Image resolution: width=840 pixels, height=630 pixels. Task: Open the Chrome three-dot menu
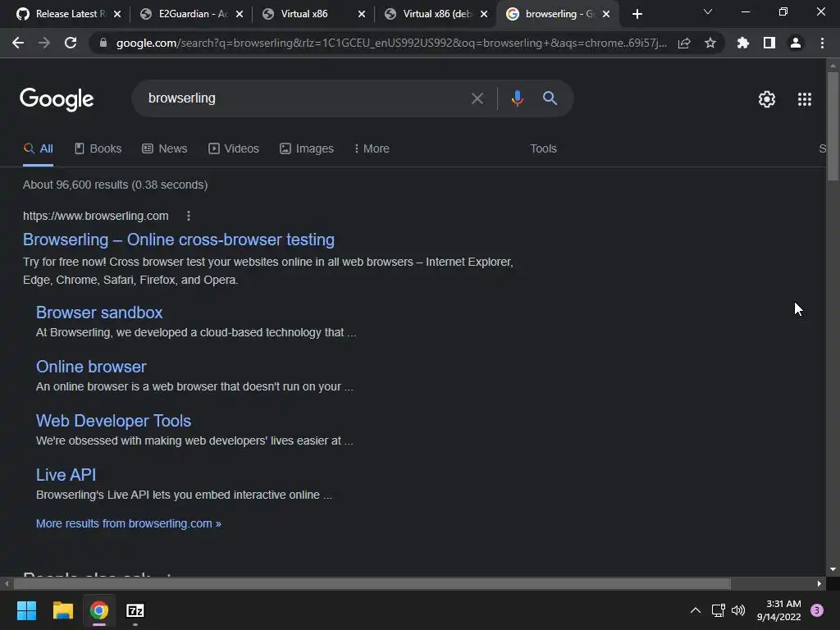coord(822,43)
